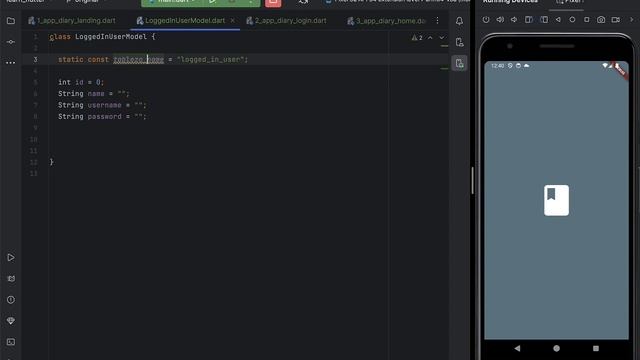Open the Dart/Flutter gem tool window
The image size is (640, 360).
11,321
